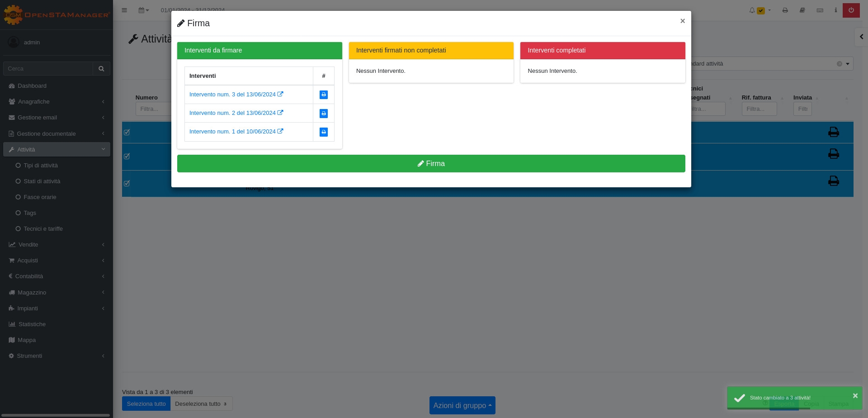The width and height of the screenshot is (868, 418).
Task: Toggle the hamburger sidebar menu icon
Action: 124,10
